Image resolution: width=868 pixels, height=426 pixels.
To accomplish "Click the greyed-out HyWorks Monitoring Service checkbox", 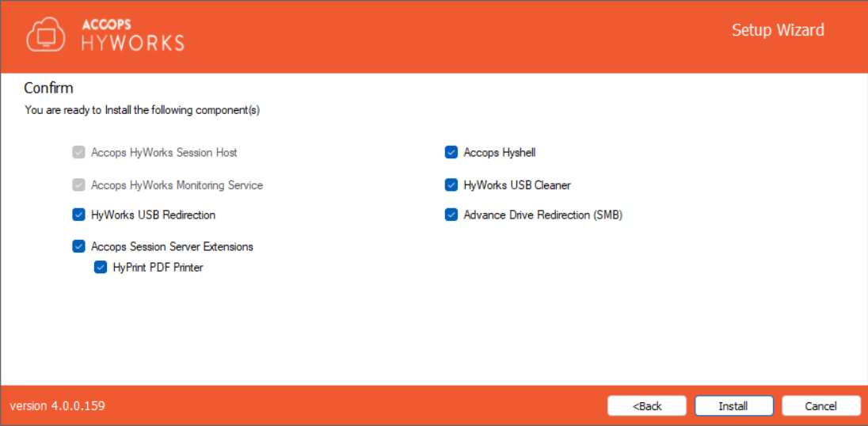I will (78, 185).
